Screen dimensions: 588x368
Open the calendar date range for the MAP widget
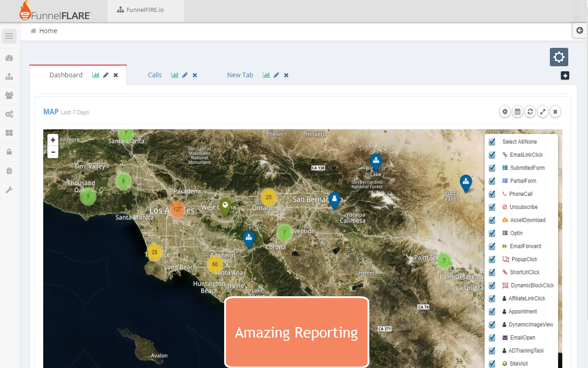coord(517,111)
